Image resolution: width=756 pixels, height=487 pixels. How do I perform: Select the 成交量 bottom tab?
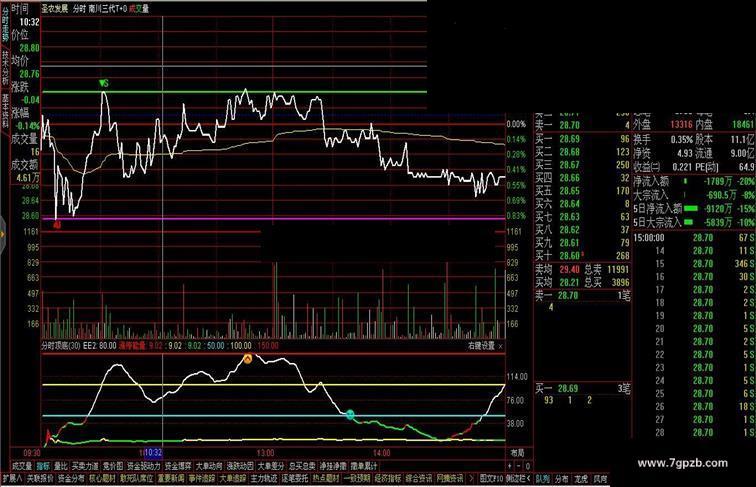22,466
